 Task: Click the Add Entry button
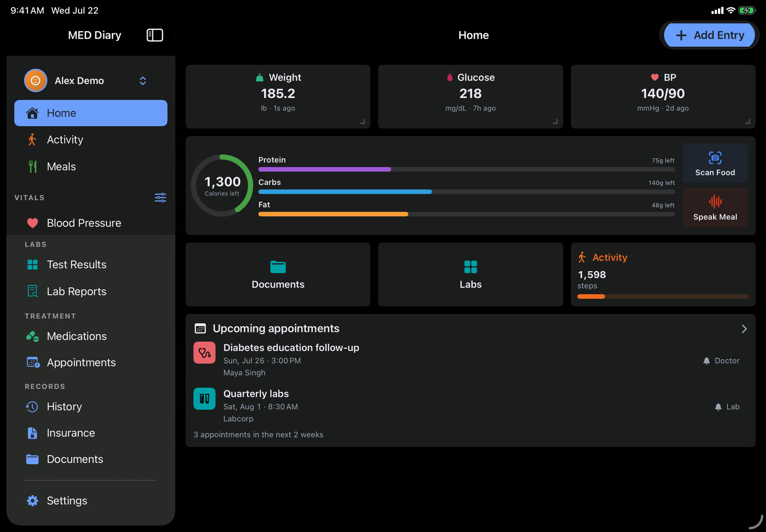pyautogui.click(x=709, y=35)
